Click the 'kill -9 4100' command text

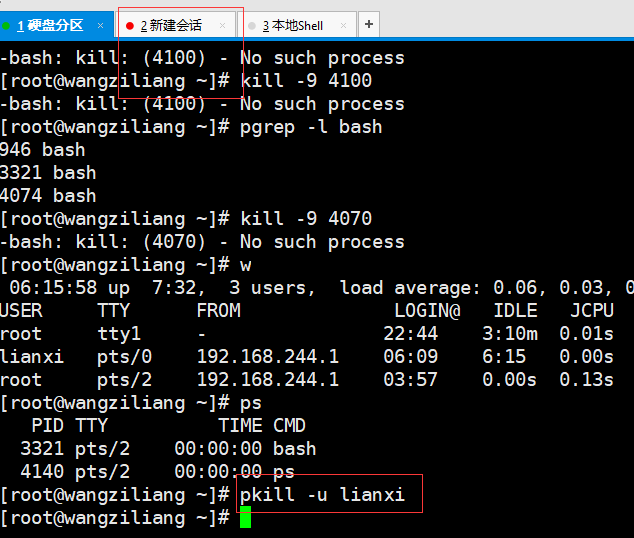(x=306, y=80)
